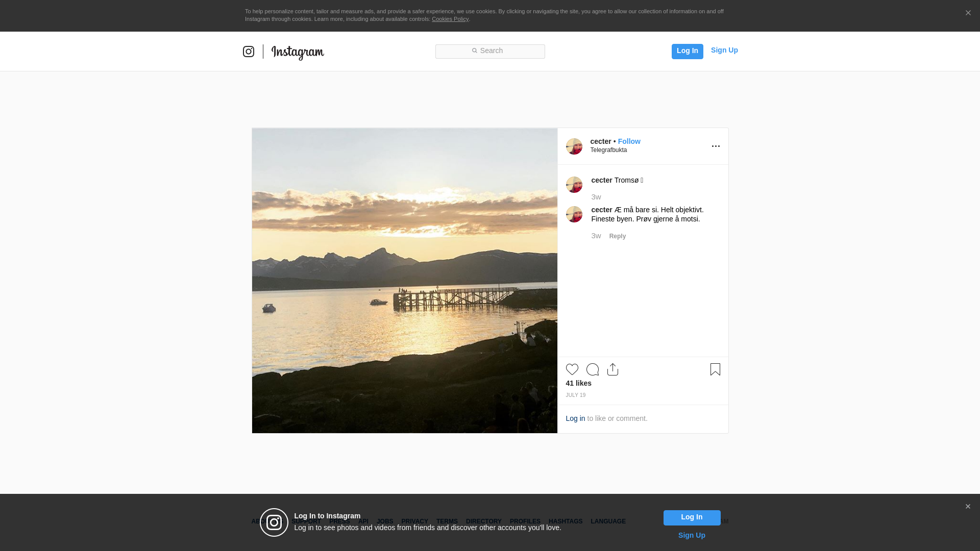Viewport: 980px width, 551px height.
Task: Reply to cecter's comment
Action: 617,236
